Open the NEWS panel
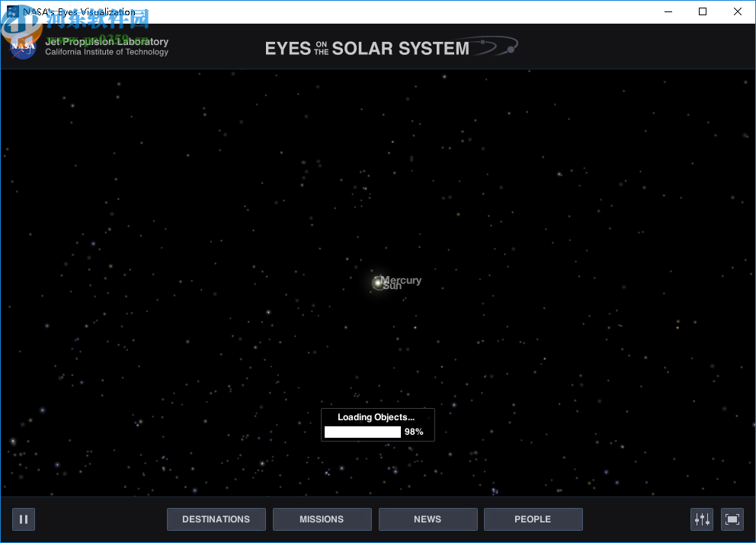Screen dimensions: 756x543 click(x=428, y=519)
